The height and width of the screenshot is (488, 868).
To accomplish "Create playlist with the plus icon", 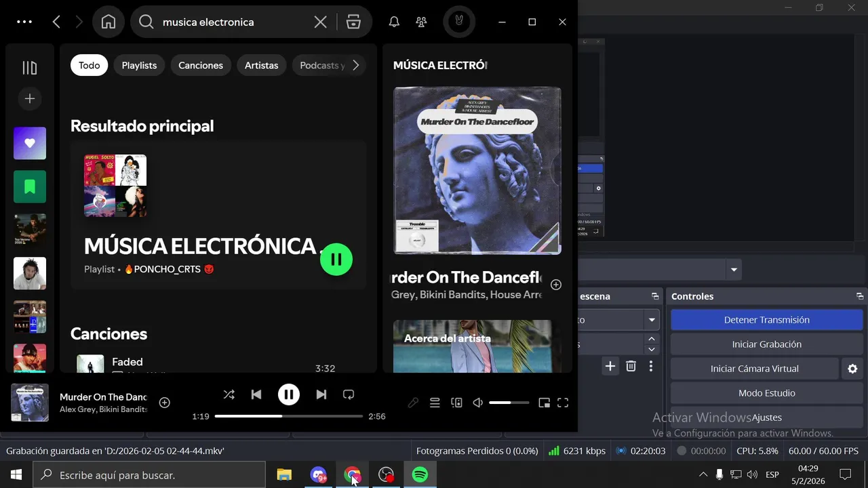I will 30,99.
